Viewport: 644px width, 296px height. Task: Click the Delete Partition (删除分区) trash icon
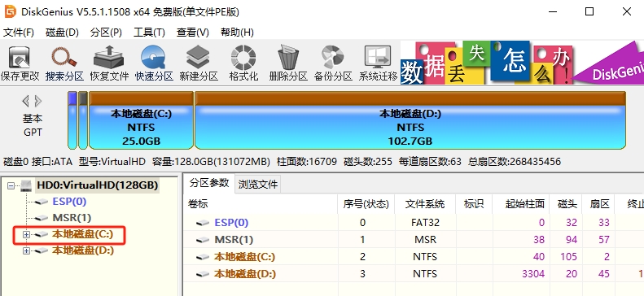(288, 63)
